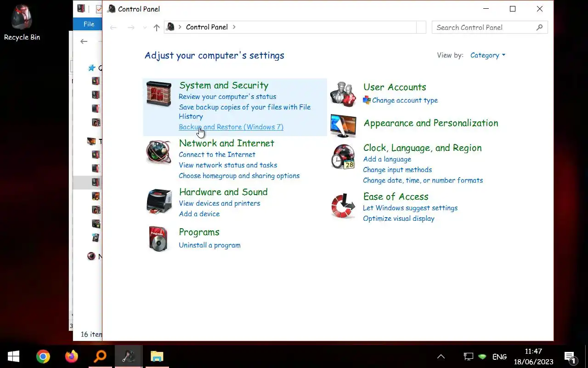Viewport: 588px width, 368px height.
Task: Open Backup and Restore (Windows 7)
Action: (231, 127)
